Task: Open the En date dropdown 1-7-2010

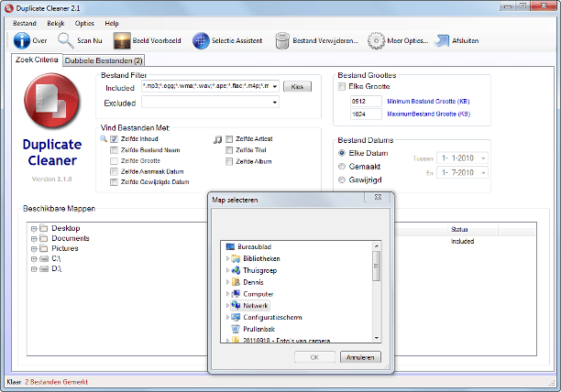Action: (483, 172)
